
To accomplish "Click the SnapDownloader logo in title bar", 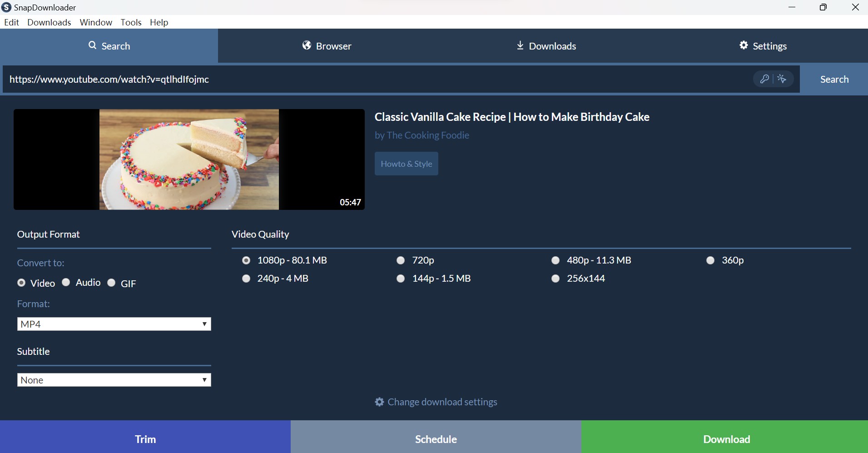I will (x=6, y=7).
